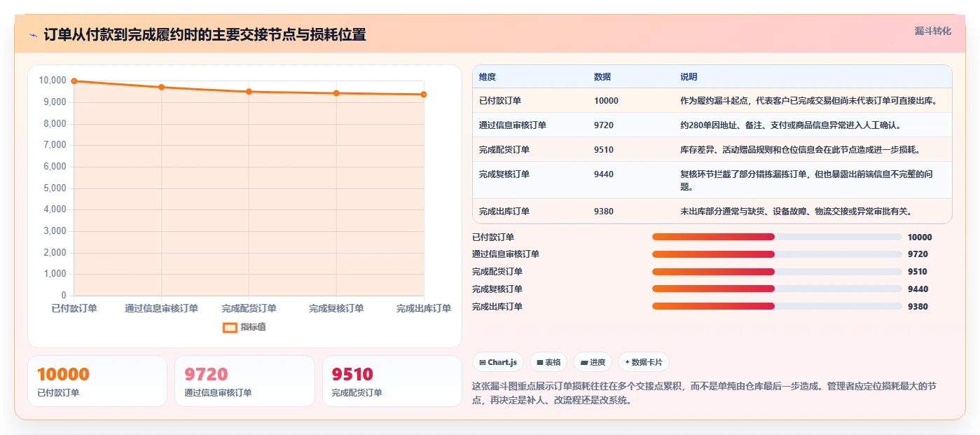Click the 进度 chip

click(x=593, y=362)
